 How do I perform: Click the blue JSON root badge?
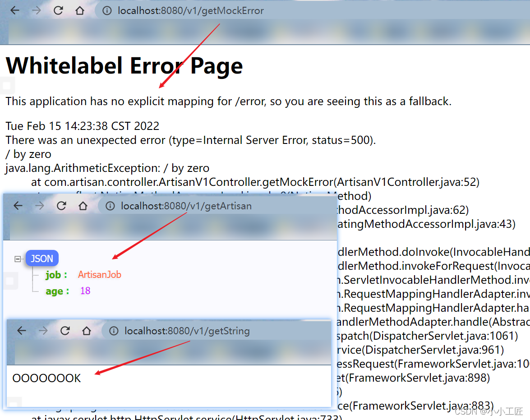pos(42,258)
